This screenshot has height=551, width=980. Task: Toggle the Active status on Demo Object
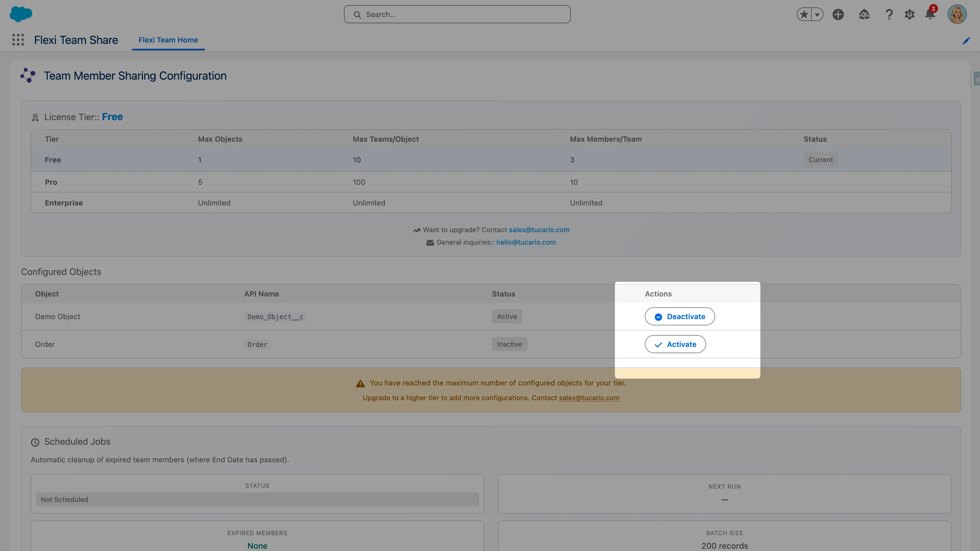pyautogui.click(x=507, y=316)
